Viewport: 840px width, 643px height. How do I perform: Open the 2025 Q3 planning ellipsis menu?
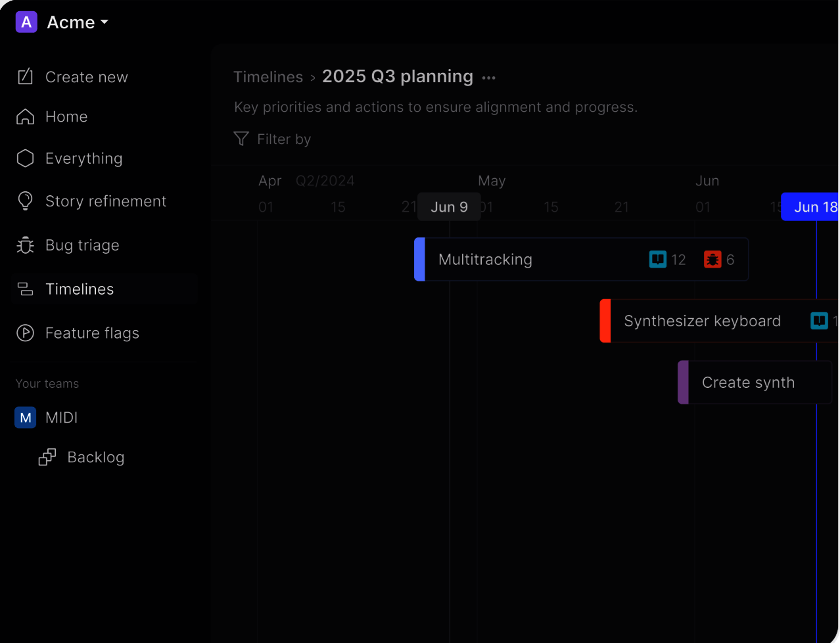coord(488,78)
